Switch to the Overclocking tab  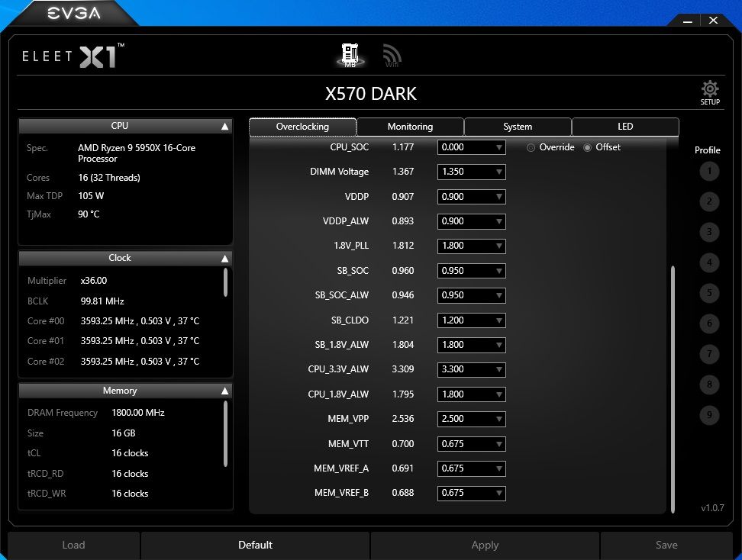[302, 127]
